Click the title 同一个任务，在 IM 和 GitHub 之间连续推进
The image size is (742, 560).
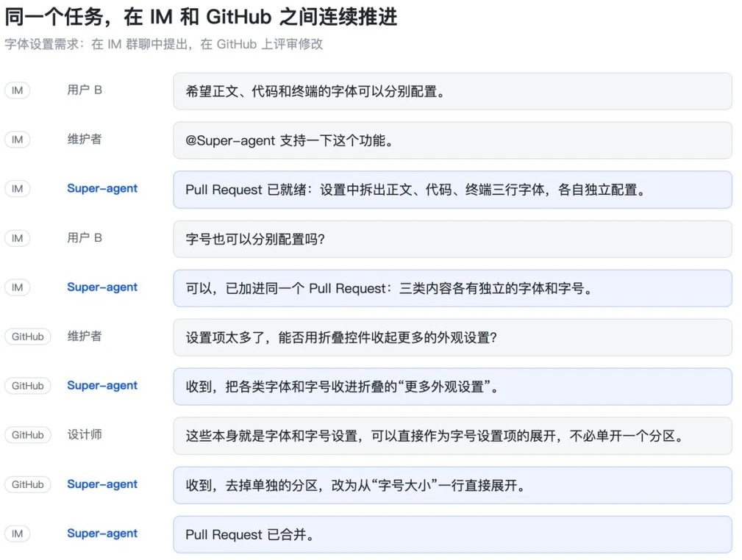click(201, 17)
